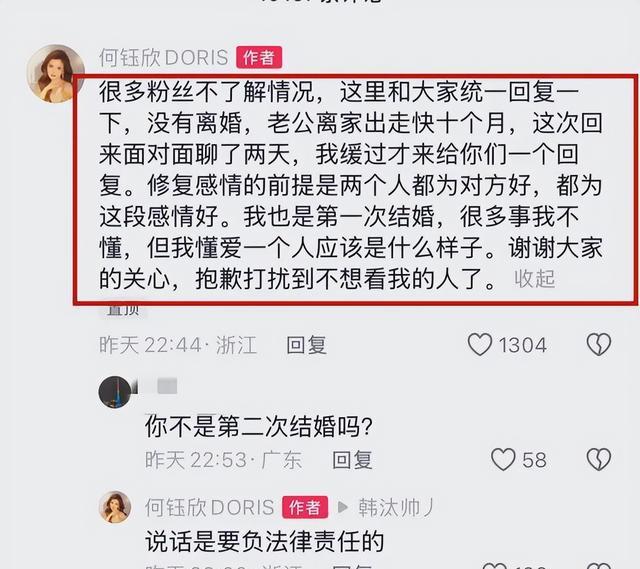Open the small 何钰欣DORIS avatar in reply

(115, 507)
